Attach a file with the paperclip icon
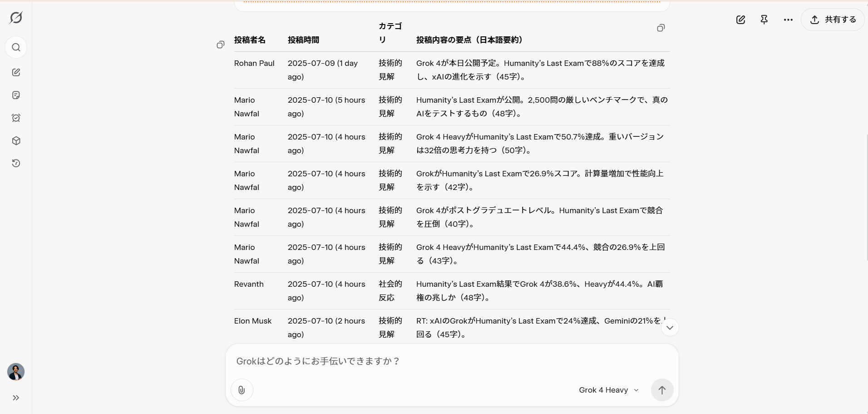 coord(241,389)
